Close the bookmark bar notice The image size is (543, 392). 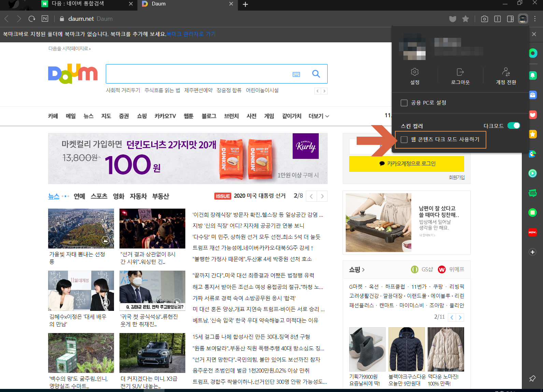point(534,34)
